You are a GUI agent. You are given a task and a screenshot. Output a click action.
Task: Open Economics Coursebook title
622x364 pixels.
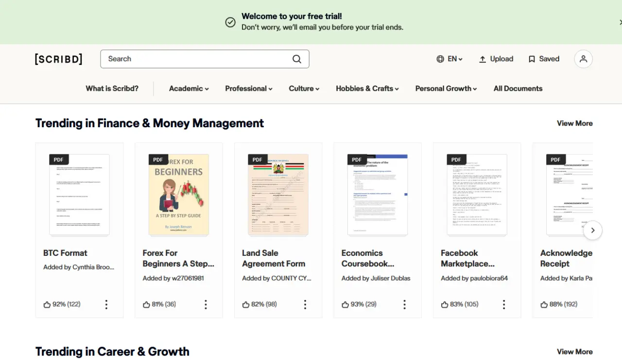(x=368, y=258)
